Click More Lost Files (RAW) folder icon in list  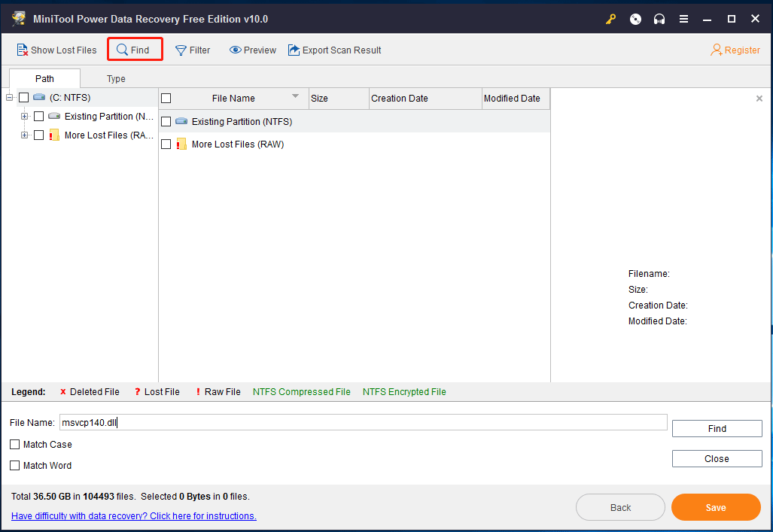click(181, 144)
